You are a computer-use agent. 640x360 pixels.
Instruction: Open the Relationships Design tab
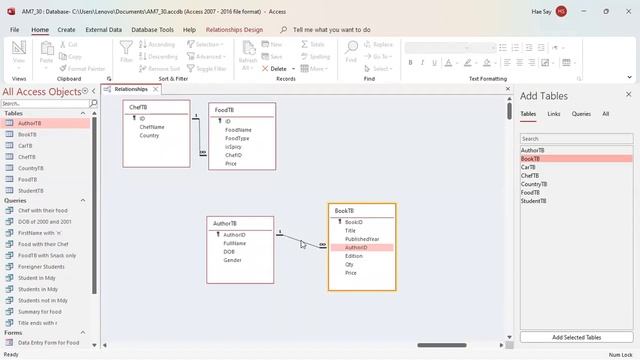(x=234, y=29)
